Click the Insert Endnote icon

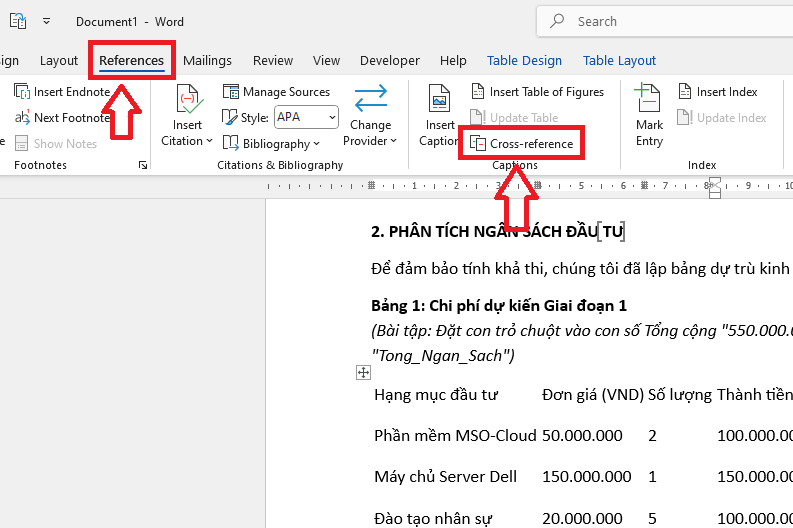coord(22,92)
